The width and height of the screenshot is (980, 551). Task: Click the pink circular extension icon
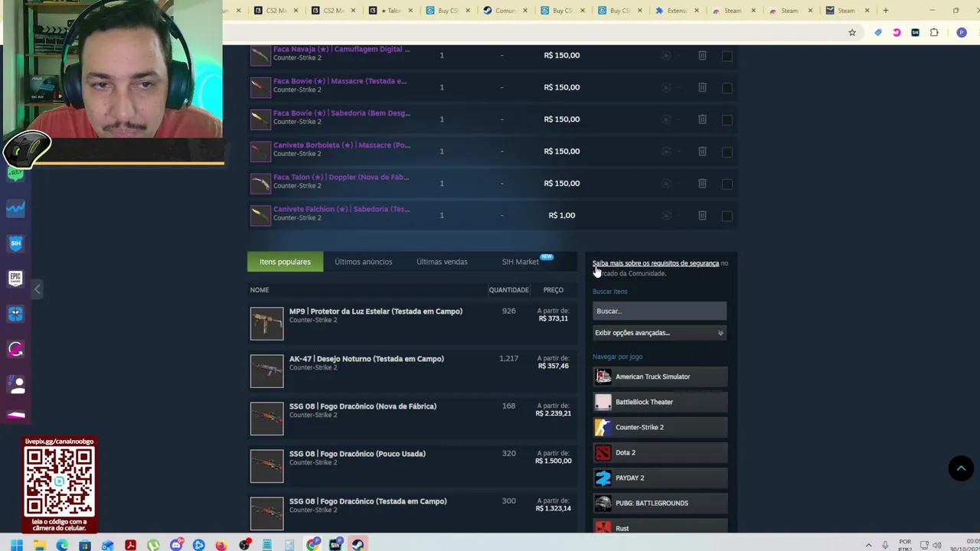[897, 33]
